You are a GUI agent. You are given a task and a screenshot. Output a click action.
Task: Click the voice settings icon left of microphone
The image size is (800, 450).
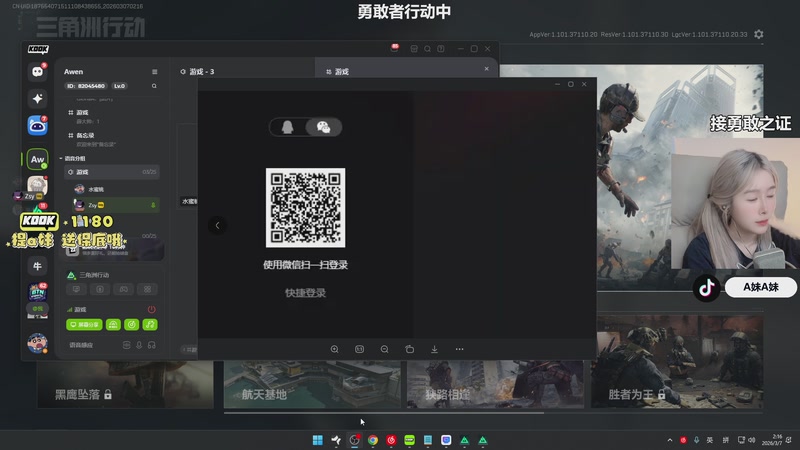coord(127,345)
